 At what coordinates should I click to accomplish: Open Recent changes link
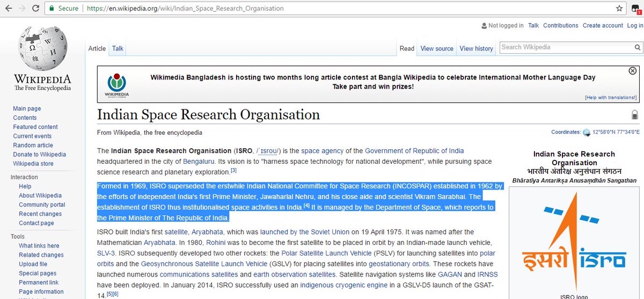(x=40, y=214)
